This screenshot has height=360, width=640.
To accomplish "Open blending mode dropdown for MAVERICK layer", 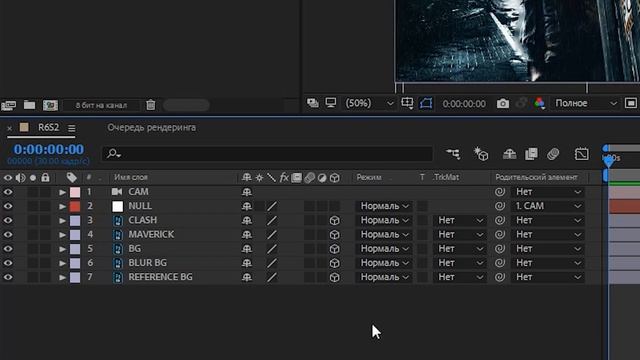I will point(384,235).
